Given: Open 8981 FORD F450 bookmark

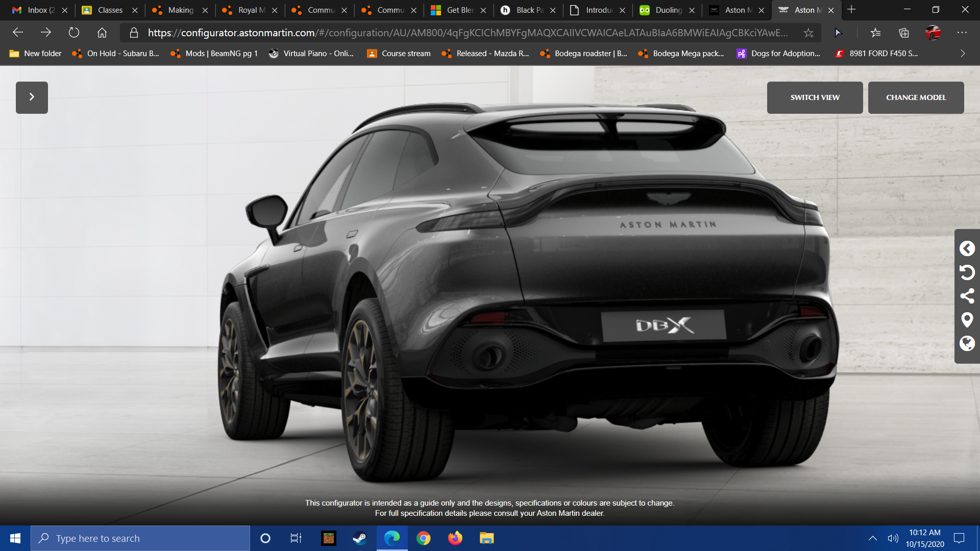Looking at the screenshot, I should pos(876,54).
